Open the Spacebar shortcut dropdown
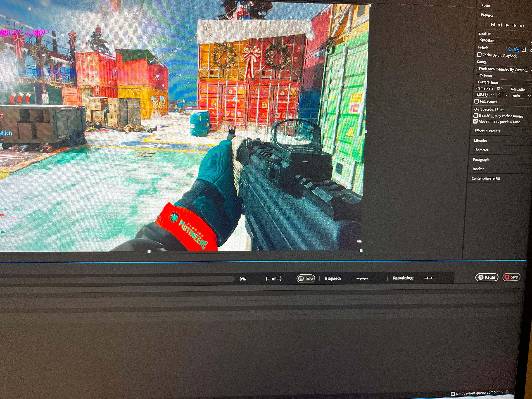This screenshot has height=399, width=532. point(503,41)
